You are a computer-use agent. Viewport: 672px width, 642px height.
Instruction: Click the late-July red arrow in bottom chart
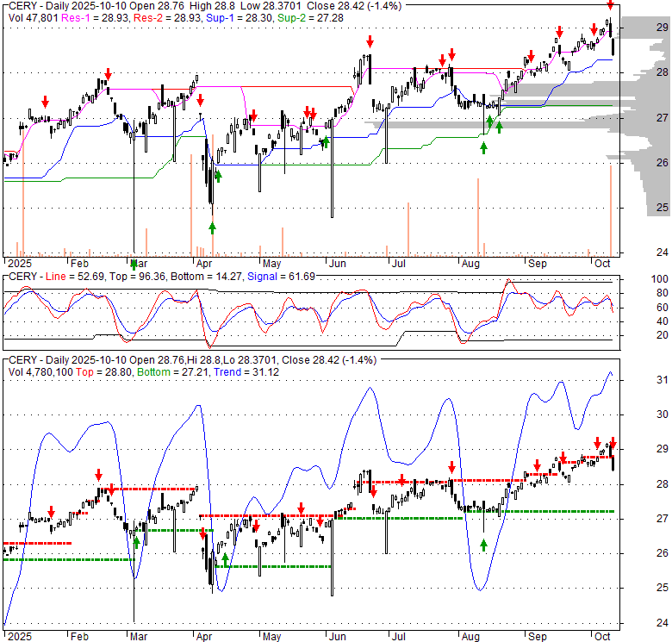coord(451,467)
